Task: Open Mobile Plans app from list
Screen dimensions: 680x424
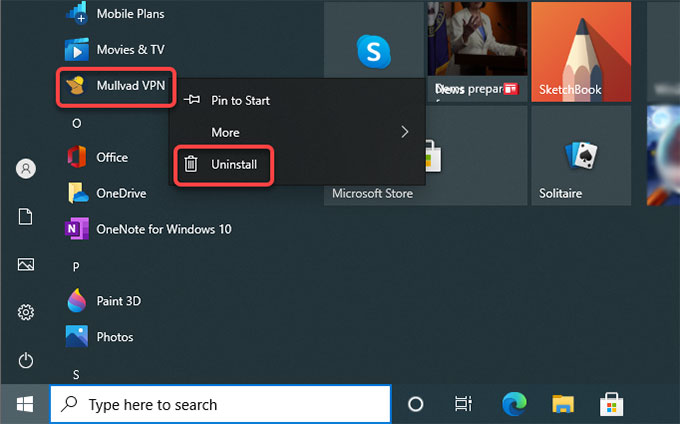Action: tap(115, 14)
